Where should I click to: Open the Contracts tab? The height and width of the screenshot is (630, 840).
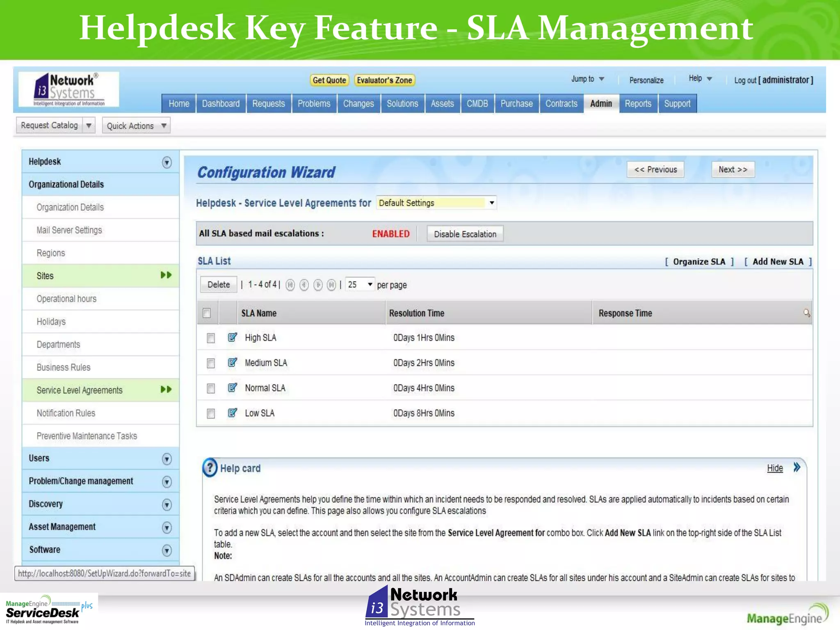click(562, 103)
